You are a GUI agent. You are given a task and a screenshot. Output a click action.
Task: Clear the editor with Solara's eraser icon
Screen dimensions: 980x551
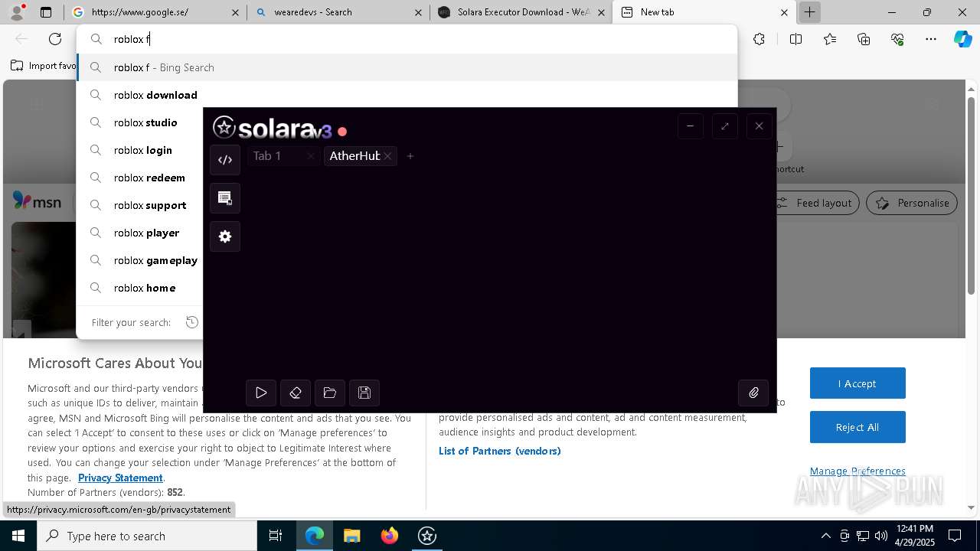tap(296, 393)
